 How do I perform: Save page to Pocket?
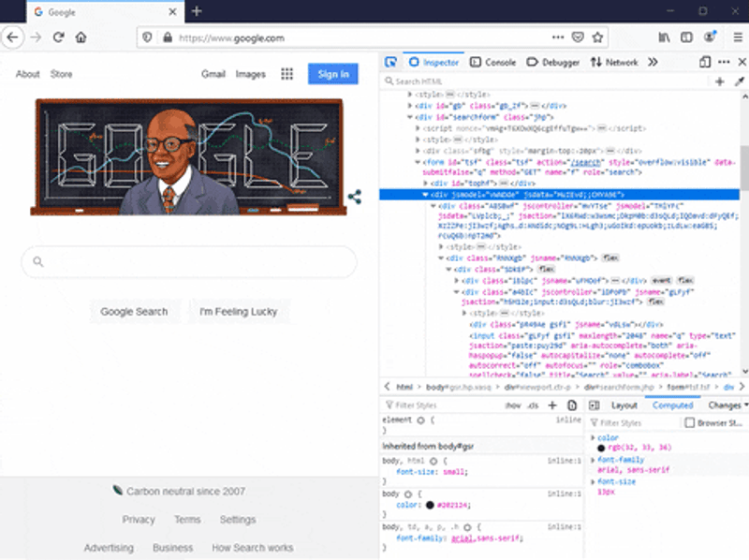pyautogui.click(x=578, y=37)
